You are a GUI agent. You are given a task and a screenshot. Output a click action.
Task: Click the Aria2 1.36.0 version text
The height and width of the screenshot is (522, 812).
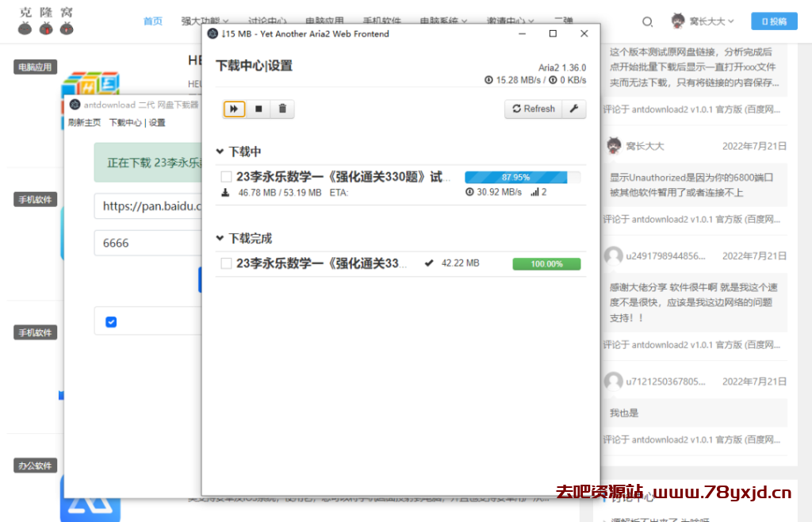click(x=562, y=68)
